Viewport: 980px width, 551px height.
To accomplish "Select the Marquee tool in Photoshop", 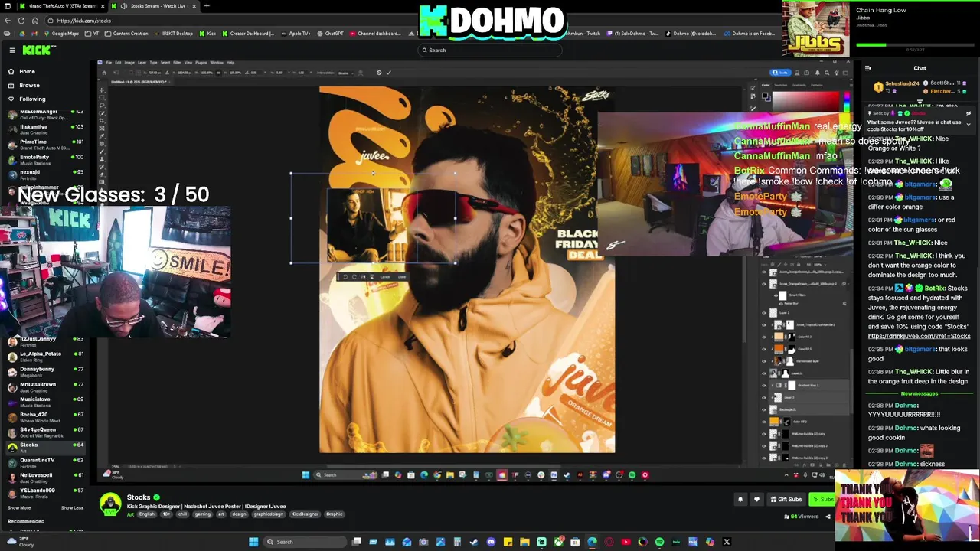I will coord(102,98).
